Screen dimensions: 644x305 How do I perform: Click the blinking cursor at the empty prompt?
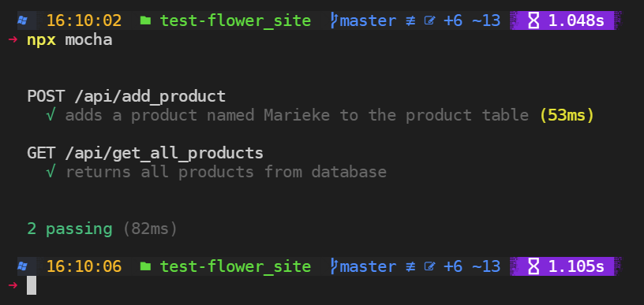(x=32, y=285)
